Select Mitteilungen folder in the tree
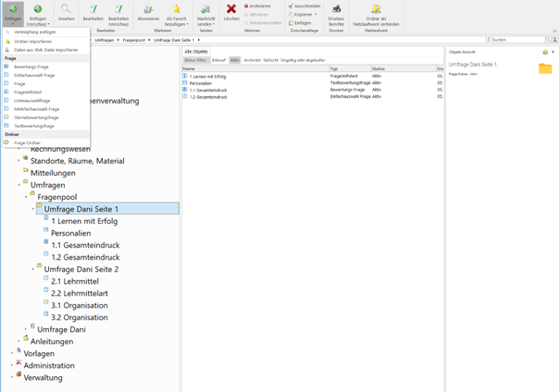 (x=53, y=173)
